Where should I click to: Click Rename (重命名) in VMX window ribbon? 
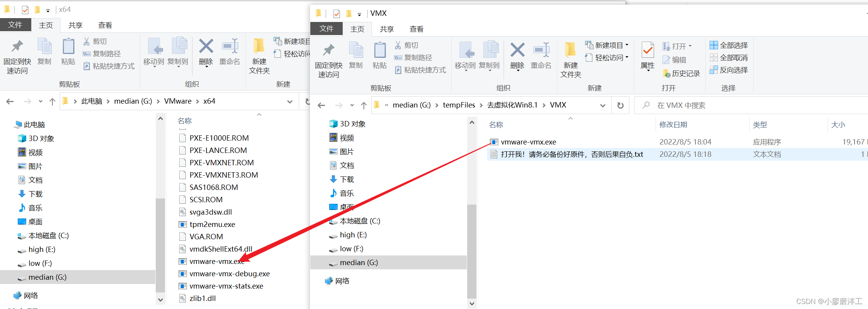click(x=541, y=56)
